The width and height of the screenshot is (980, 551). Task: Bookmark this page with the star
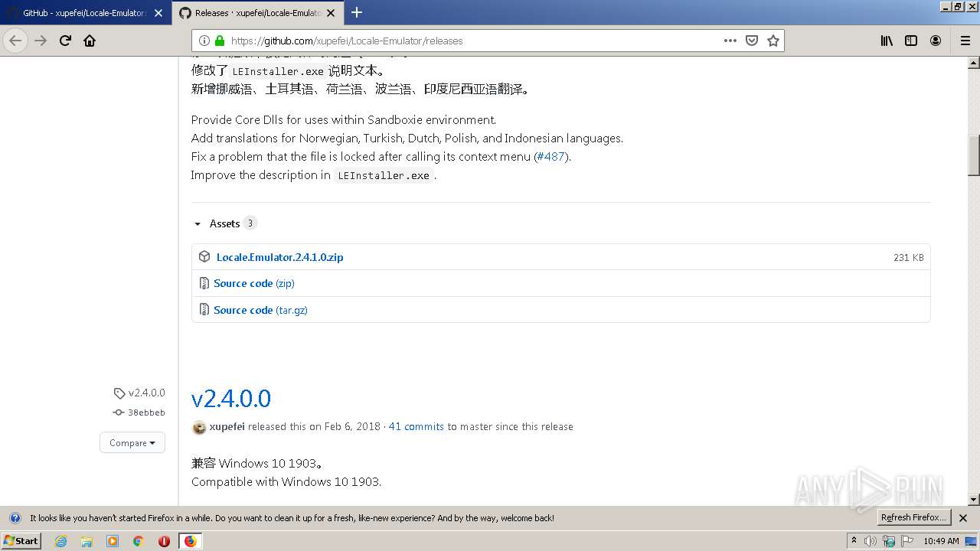(x=773, y=41)
